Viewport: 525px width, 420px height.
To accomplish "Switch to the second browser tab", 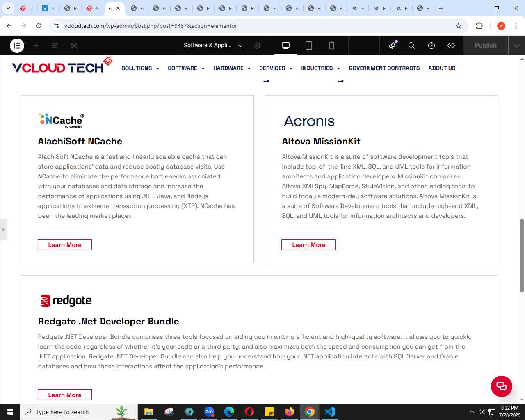I will tap(48, 8).
